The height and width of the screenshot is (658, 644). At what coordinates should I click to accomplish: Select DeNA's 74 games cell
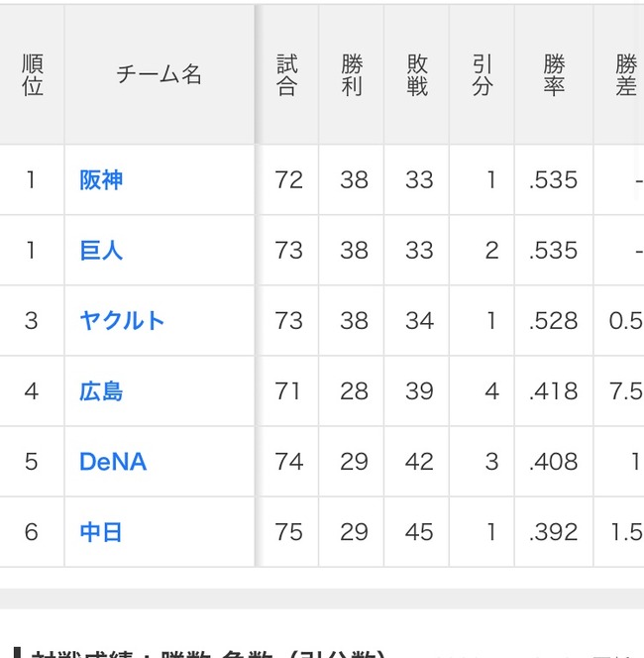287,462
